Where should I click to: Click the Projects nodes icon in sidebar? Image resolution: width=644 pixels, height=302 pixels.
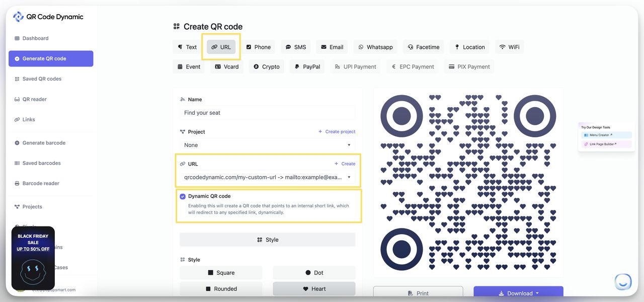coord(17,206)
